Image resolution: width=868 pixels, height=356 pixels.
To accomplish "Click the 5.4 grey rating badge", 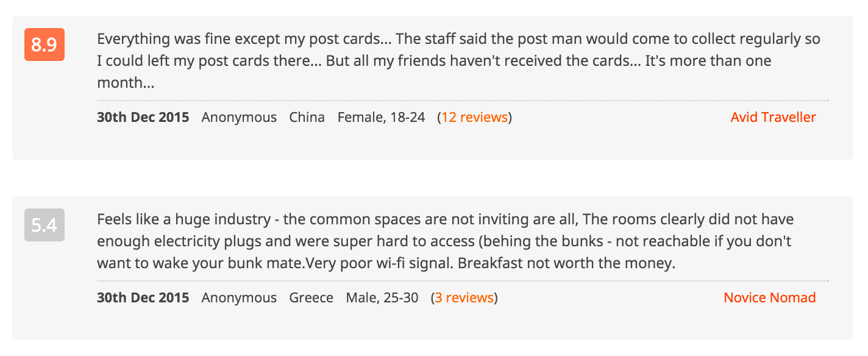I will 44,225.
